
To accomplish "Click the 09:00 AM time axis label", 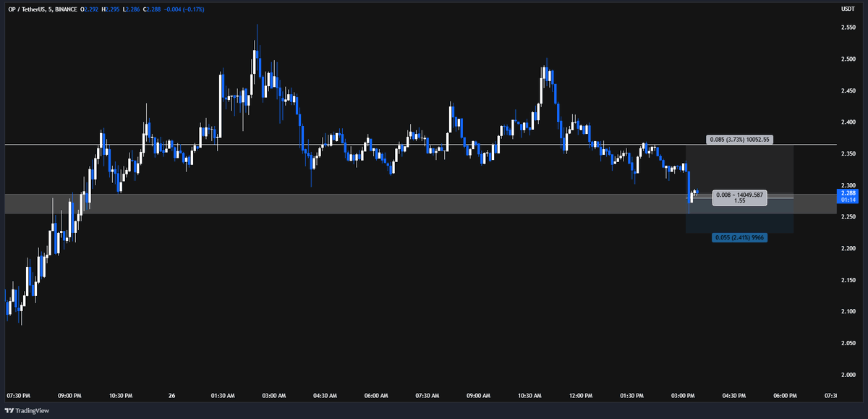I will click(x=479, y=396).
